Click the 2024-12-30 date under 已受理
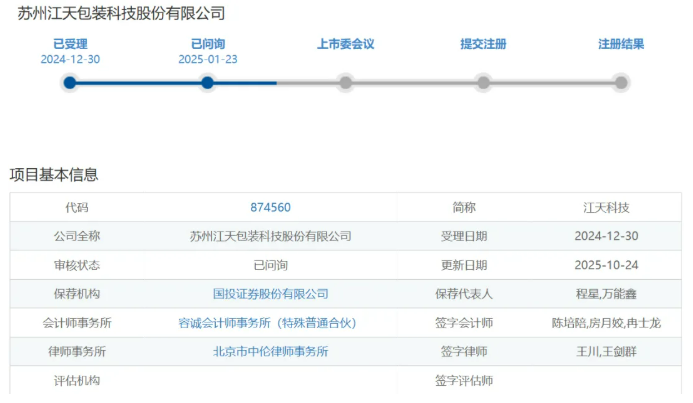The width and height of the screenshot is (693, 403). pyautogui.click(x=70, y=59)
